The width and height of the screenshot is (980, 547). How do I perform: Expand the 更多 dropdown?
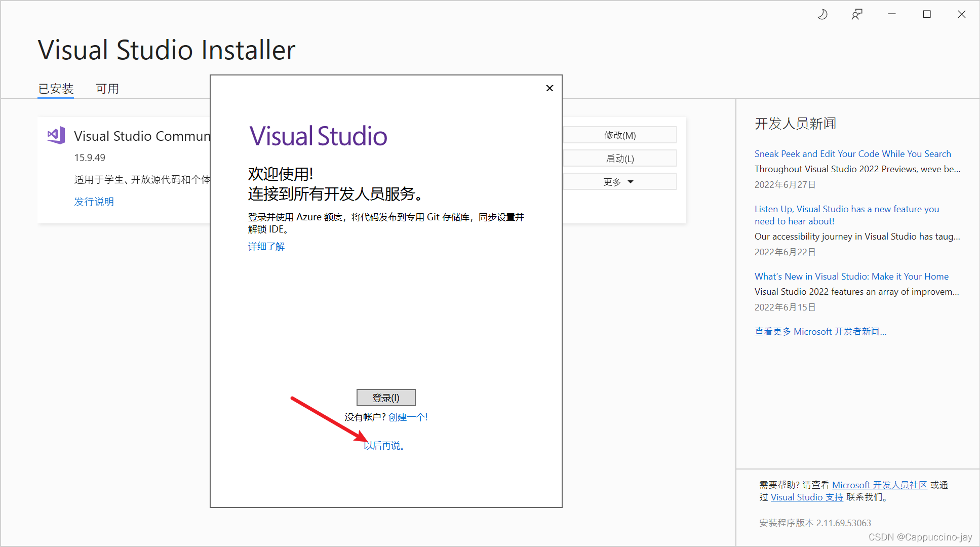click(619, 182)
